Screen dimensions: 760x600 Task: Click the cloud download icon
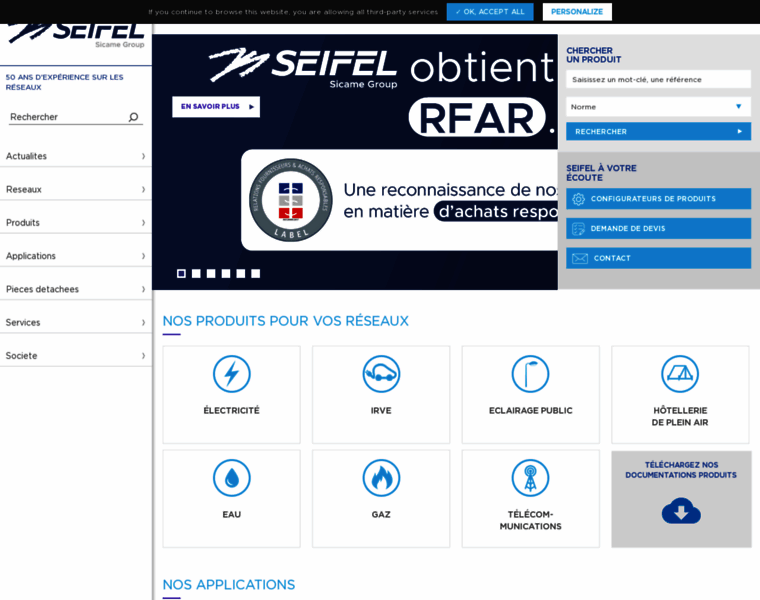(x=681, y=511)
